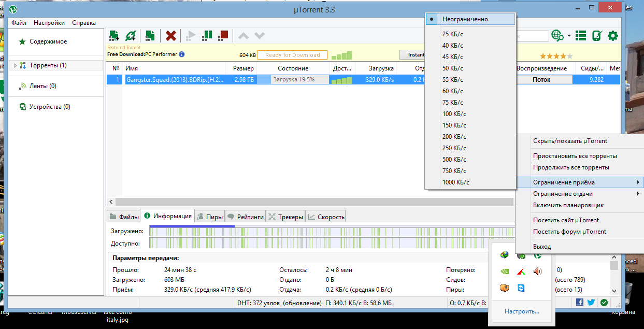Select Устройства (0) in the sidebar

click(x=50, y=107)
